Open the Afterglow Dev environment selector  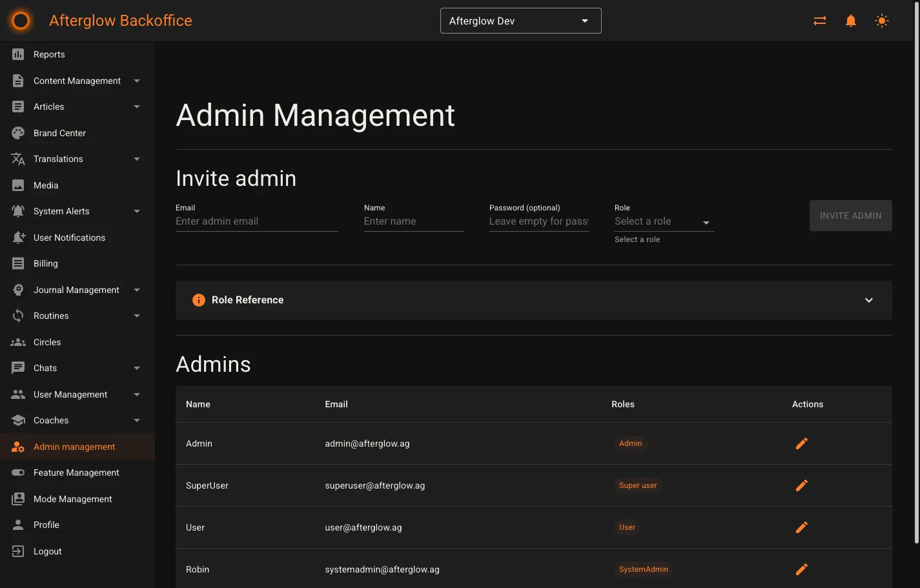[x=520, y=20]
